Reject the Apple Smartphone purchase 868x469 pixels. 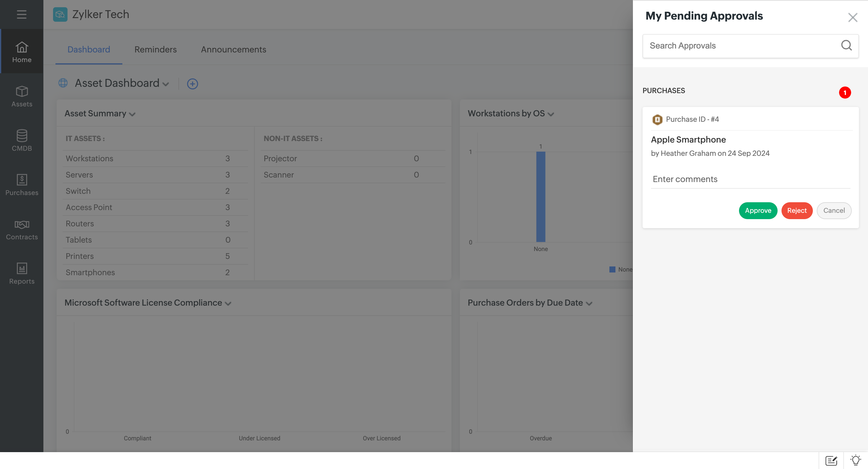pos(797,211)
